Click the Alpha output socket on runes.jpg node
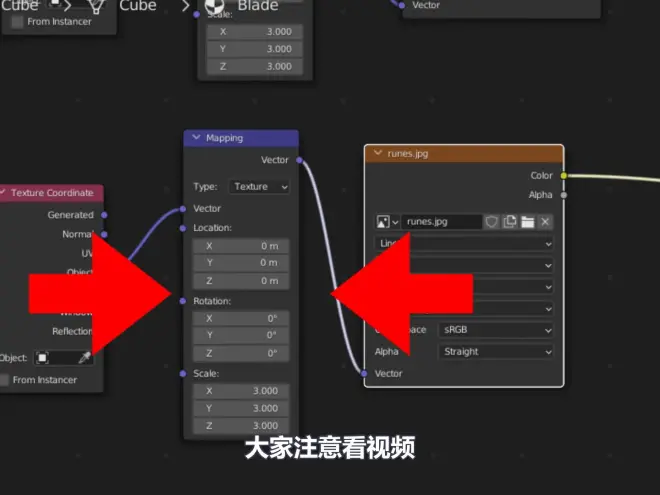This screenshot has width=660, height=495. click(564, 195)
